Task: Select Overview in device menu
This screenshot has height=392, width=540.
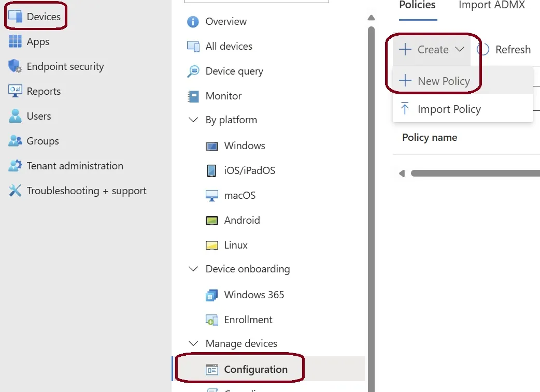Action: pyautogui.click(x=226, y=21)
